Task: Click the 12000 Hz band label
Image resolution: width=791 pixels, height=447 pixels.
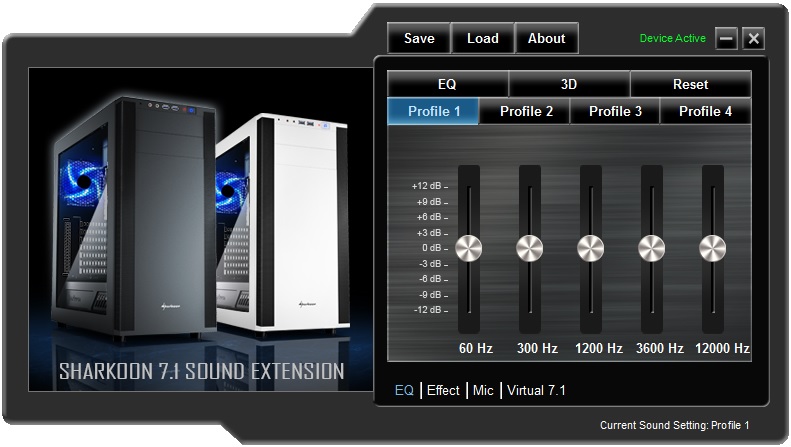Action: (x=722, y=348)
